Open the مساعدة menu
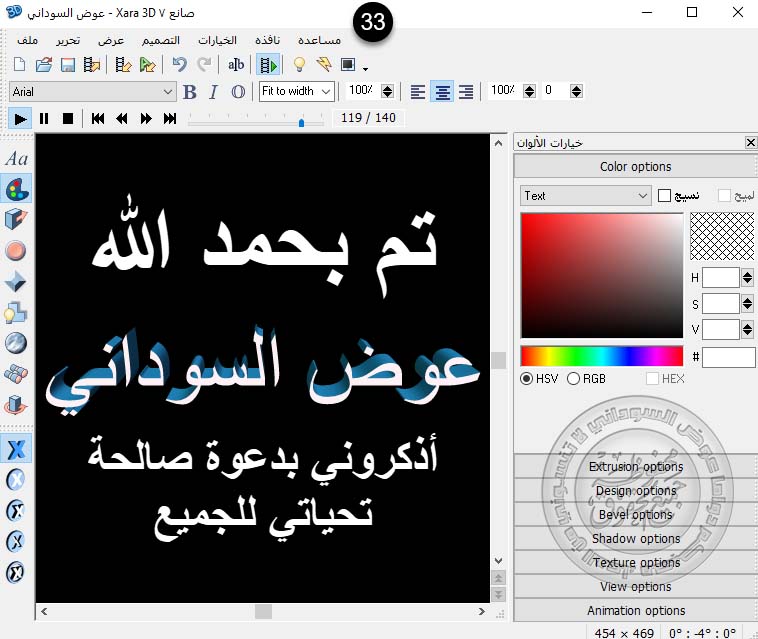The image size is (758, 639). click(319, 41)
